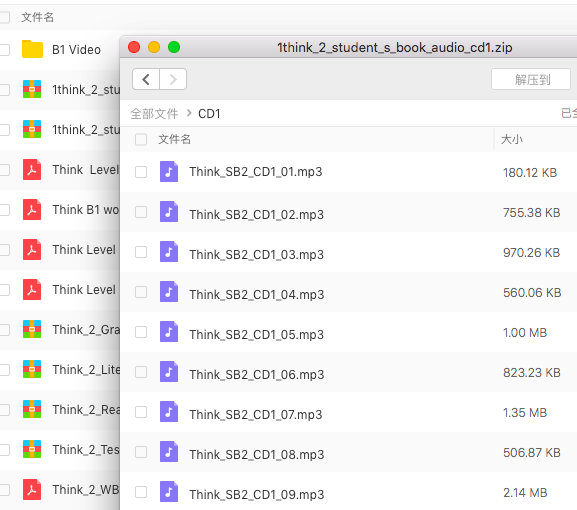
Task: Click the PDF icon next to Think B1 wo
Action: (32, 209)
